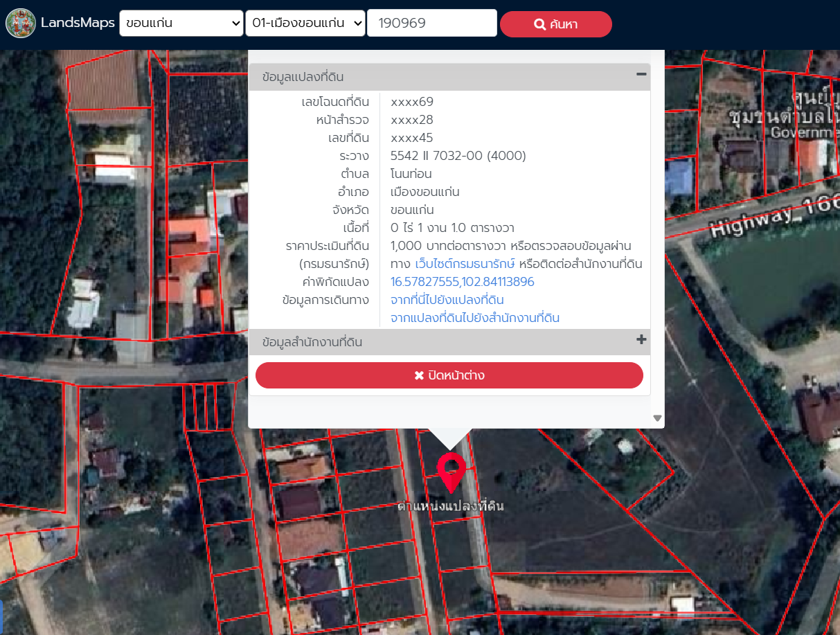Click the blue tab on the left screen edge
Viewport: 840px width, 635px height.
(x=1, y=614)
